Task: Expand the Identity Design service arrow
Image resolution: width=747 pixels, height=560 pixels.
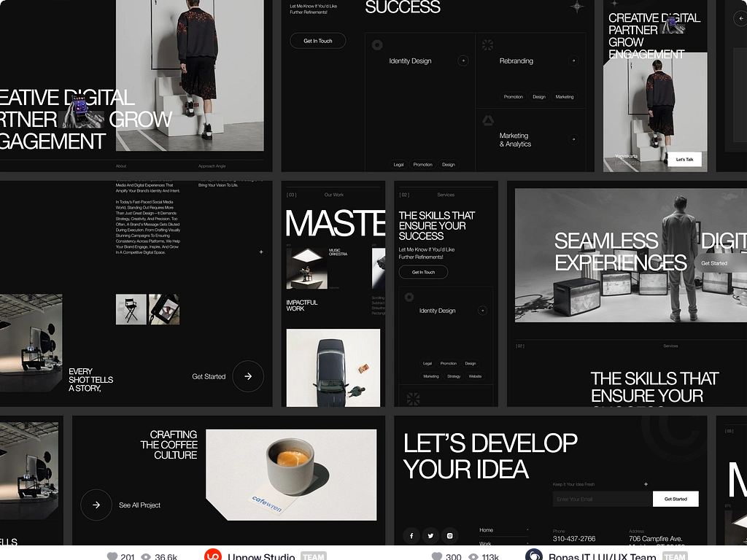Action: coord(462,61)
